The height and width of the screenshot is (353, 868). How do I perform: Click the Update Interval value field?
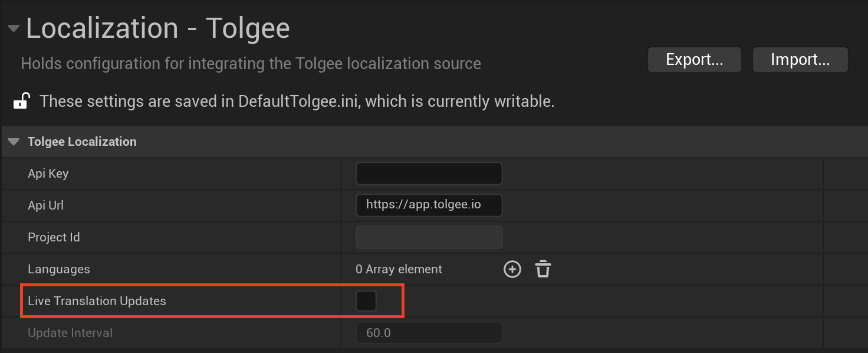click(429, 333)
